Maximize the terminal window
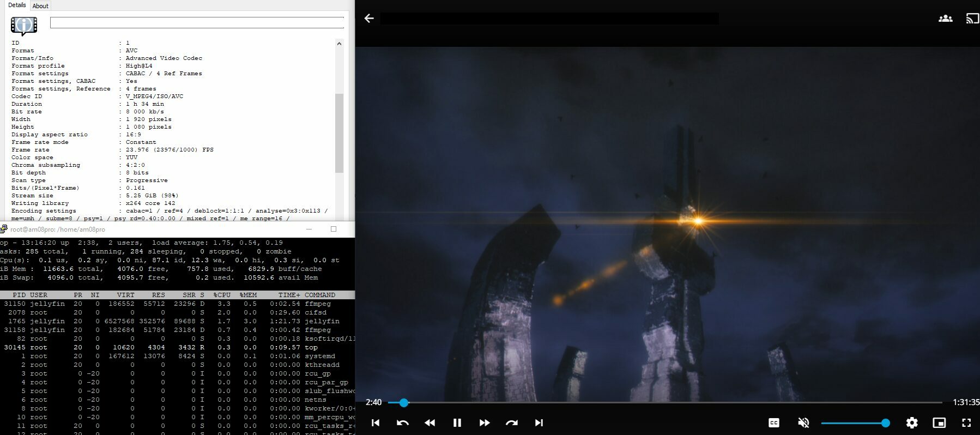Image resolution: width=980 pixels, height=435 pixels. click(334, 229)
